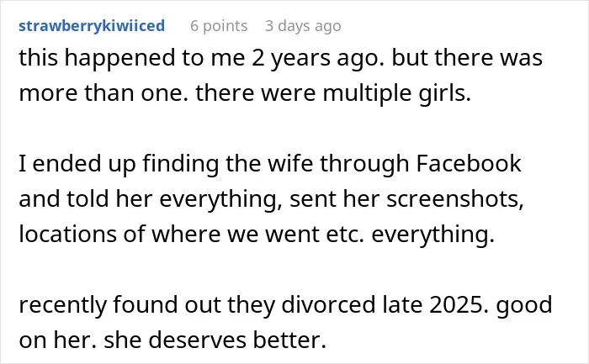The image size is (589, 364).
Task: Click the line starting with and told her
Action: (x=271, y=199)
